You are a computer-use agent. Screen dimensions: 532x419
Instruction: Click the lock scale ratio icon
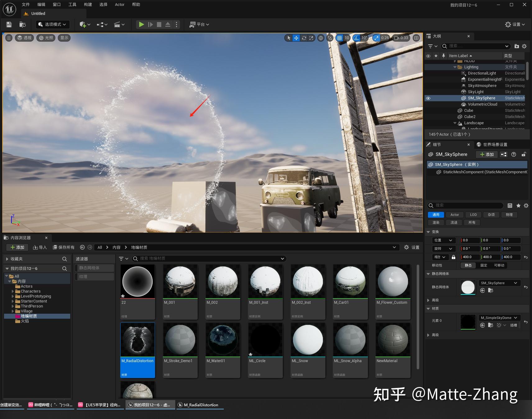pyautogui.click(x=453, y=257)
